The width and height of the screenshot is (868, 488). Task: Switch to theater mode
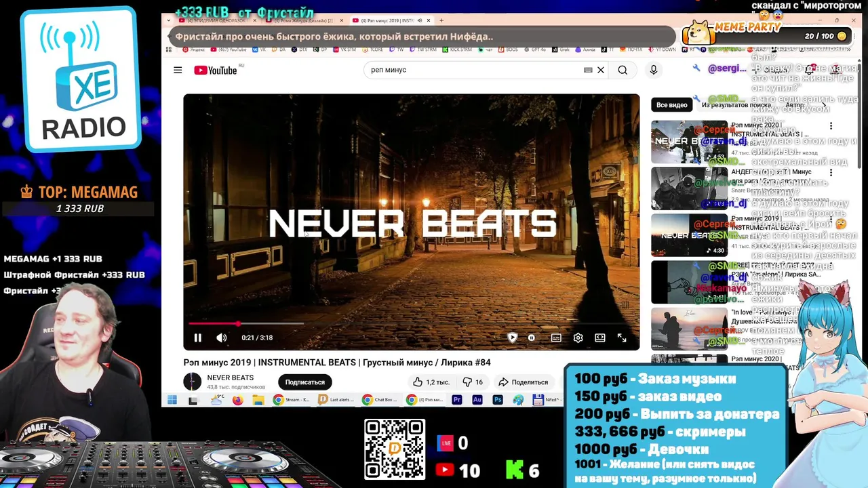coord(600,338)
